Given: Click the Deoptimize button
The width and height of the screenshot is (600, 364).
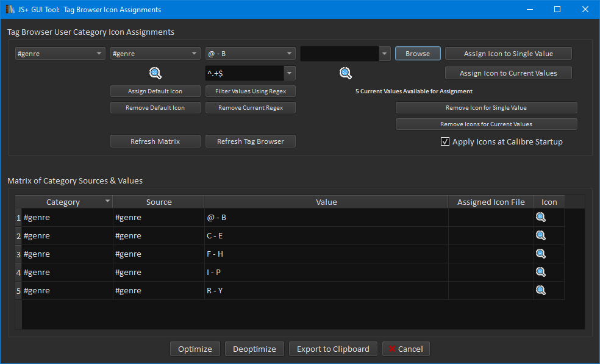Looking at the screenshot, I should (x=254, y=349).
